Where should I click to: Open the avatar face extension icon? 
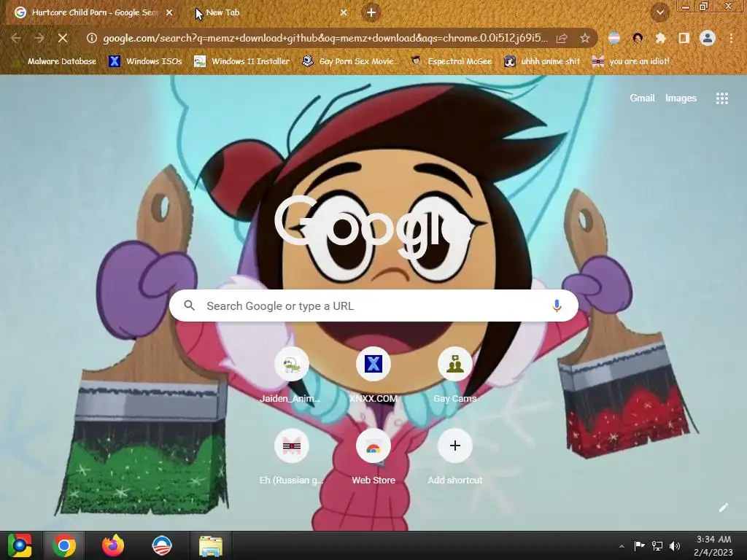click(638, 38)
